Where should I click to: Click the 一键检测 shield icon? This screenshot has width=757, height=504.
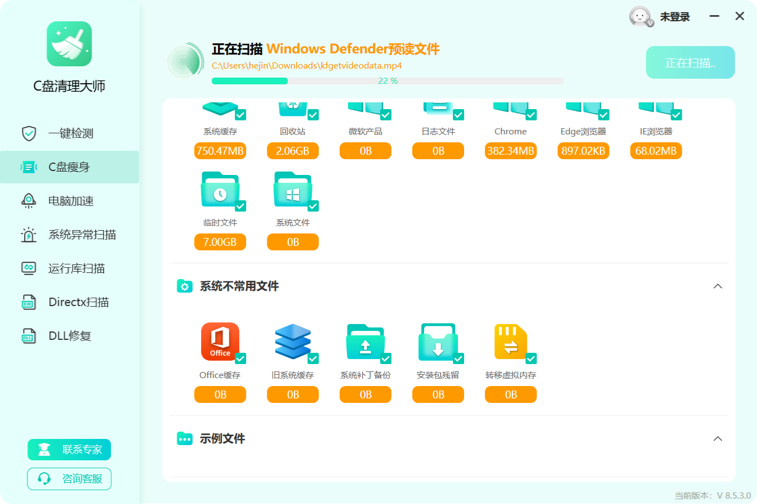coord(29,133)
